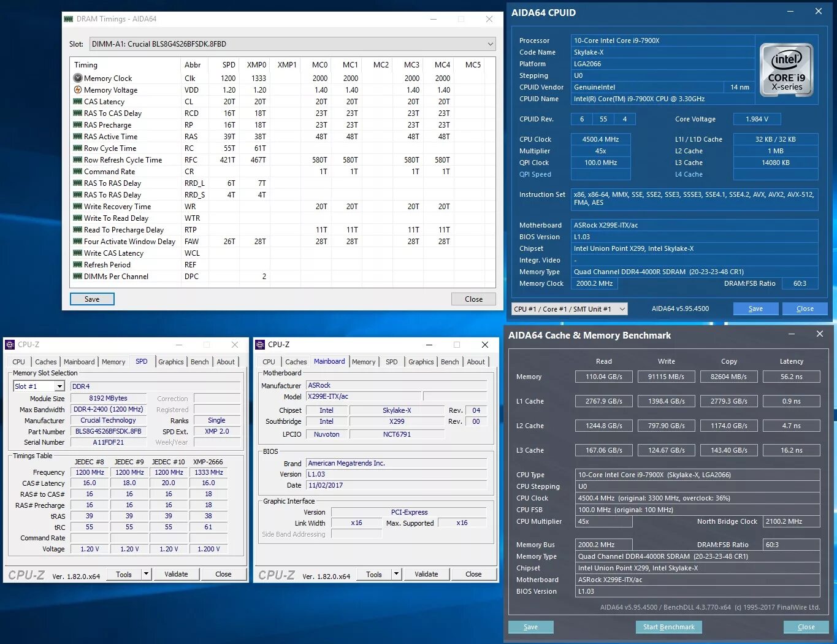
Task: Click the DRAM Timings window title icon
Action: tap(69, 19)
